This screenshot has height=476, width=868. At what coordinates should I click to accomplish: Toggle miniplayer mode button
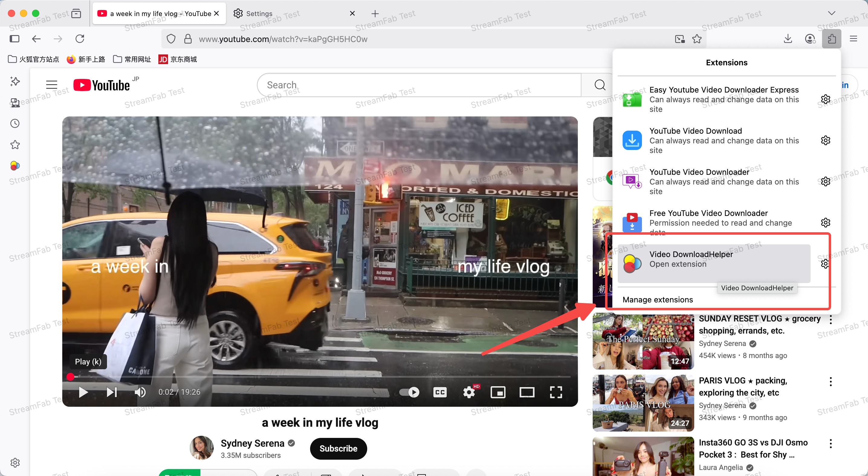pyautogui.click(x=498, y=392)
